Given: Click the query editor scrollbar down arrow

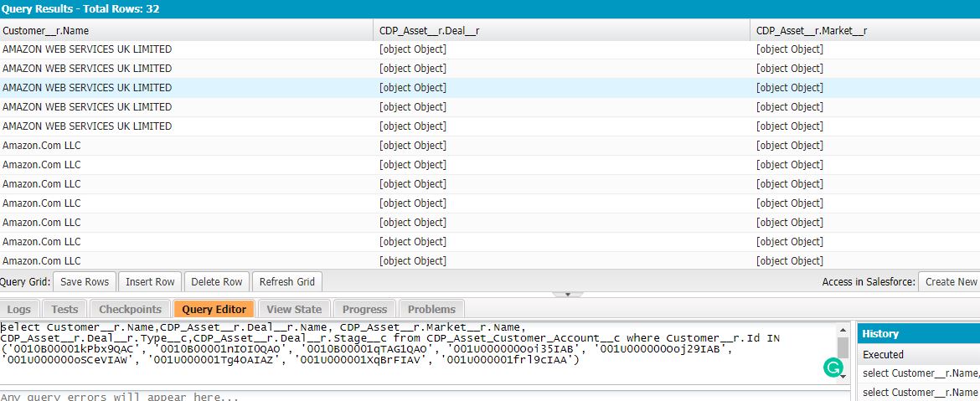Looking at the screenshot, I should 843,377.
